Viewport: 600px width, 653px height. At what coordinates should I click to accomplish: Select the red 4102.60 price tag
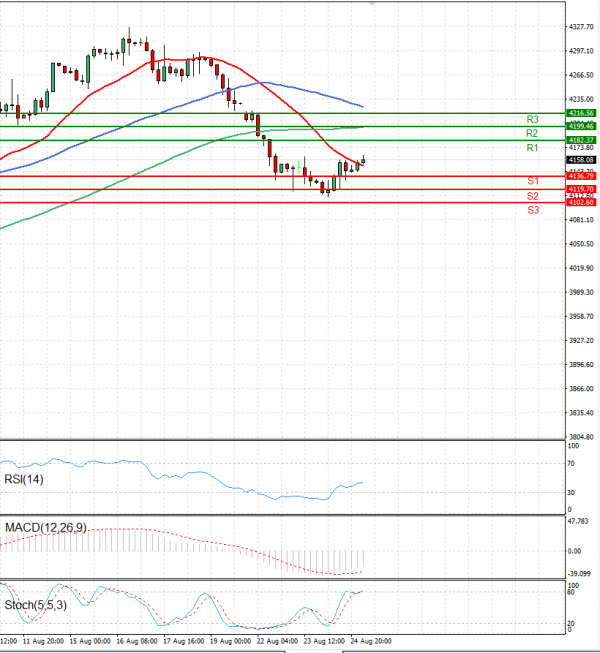point(581,202)
